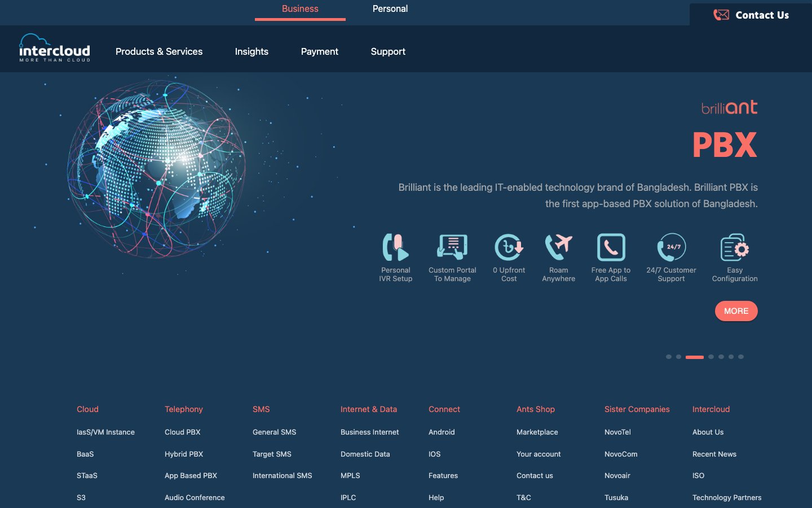This screenshot has height=508, width=812.
Task: Open the IOS link
Action: 435,454
